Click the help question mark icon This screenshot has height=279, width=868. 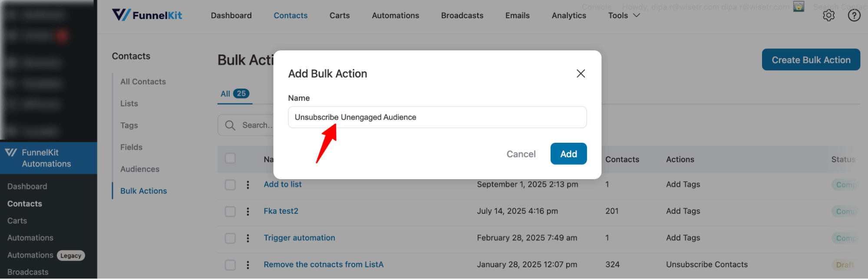click(854, 15)
